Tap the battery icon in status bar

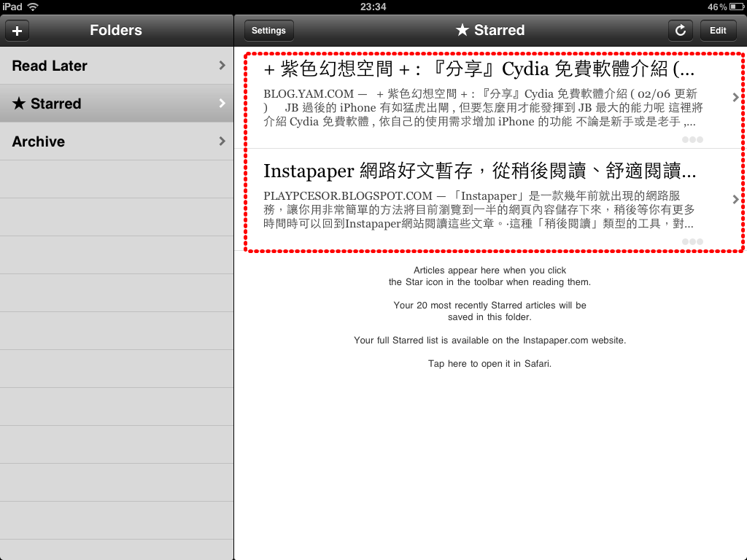(737, 7)
